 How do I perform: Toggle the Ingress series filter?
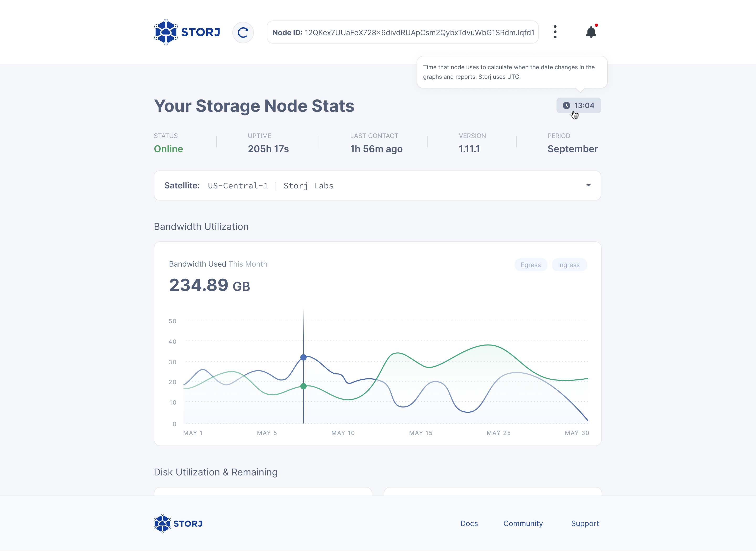coord(569,265)
